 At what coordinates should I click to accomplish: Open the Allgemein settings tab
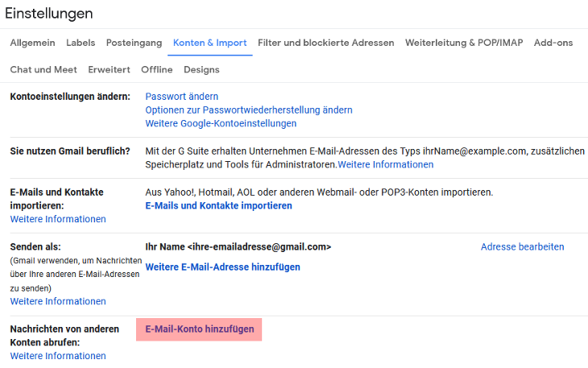(x=33, y=43)
